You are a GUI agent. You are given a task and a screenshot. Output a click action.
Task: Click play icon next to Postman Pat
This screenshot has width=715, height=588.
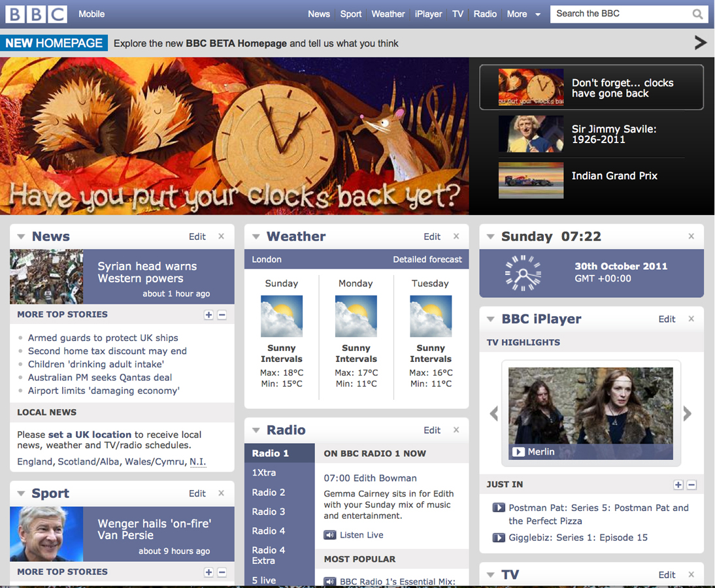click(x=499, y=508)
